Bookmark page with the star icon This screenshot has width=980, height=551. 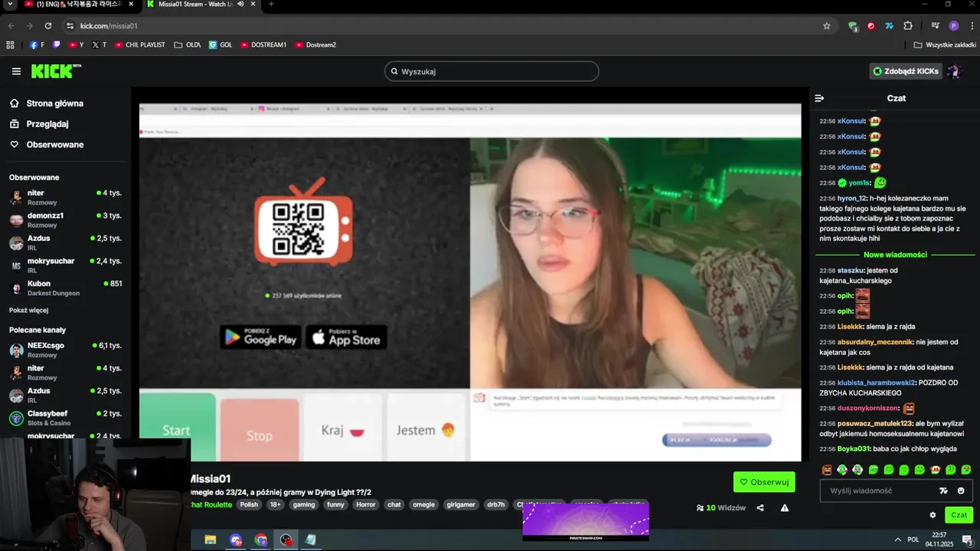pos(827,25)
